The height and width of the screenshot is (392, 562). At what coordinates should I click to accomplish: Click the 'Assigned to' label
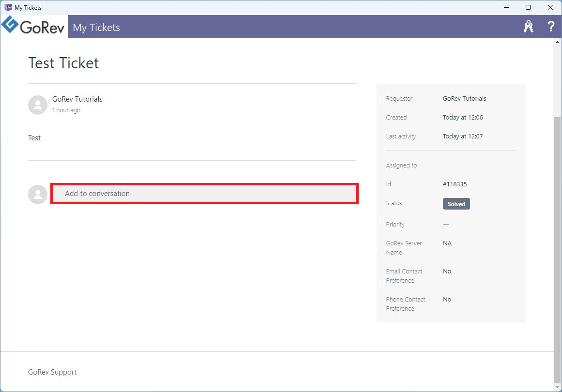(401, 166)
